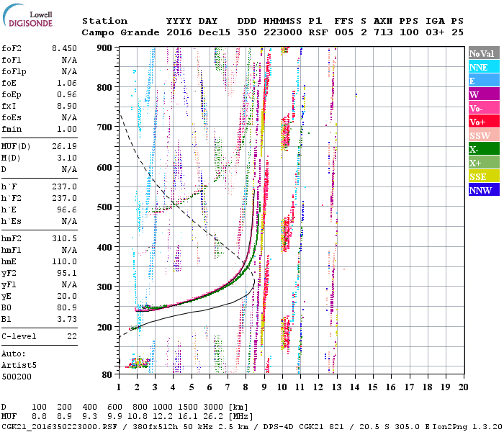Click the foF2 value 8.450
The image size is (504, 432).
pos(64,48)
